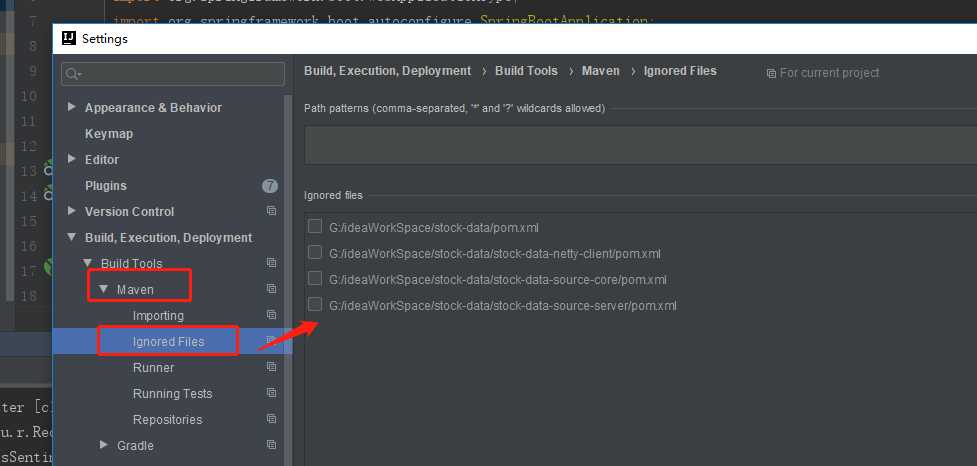Expand the Version Control section
The image size is (977, 466).
click(72, 211)
